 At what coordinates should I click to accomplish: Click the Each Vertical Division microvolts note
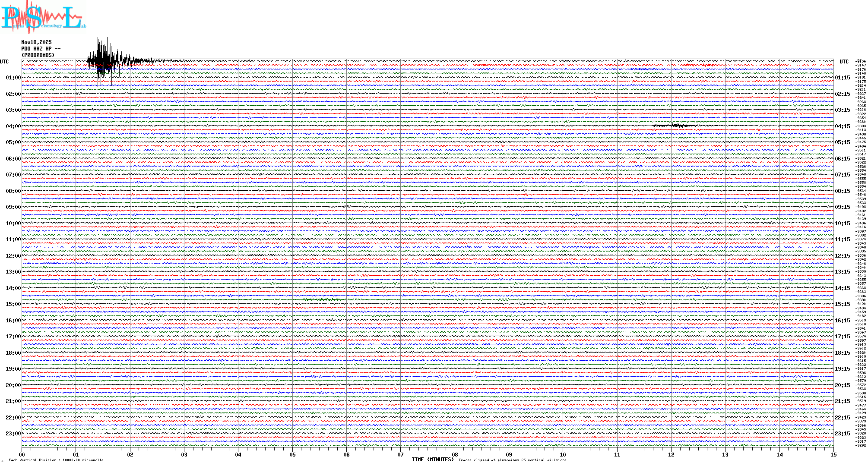56,460
